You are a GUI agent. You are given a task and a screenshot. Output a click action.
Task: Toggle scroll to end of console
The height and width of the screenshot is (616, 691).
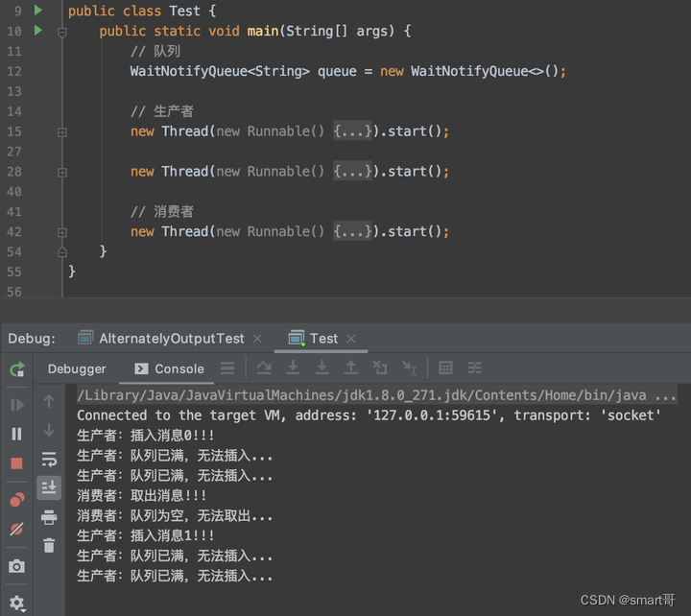click(x=49, y=487)
